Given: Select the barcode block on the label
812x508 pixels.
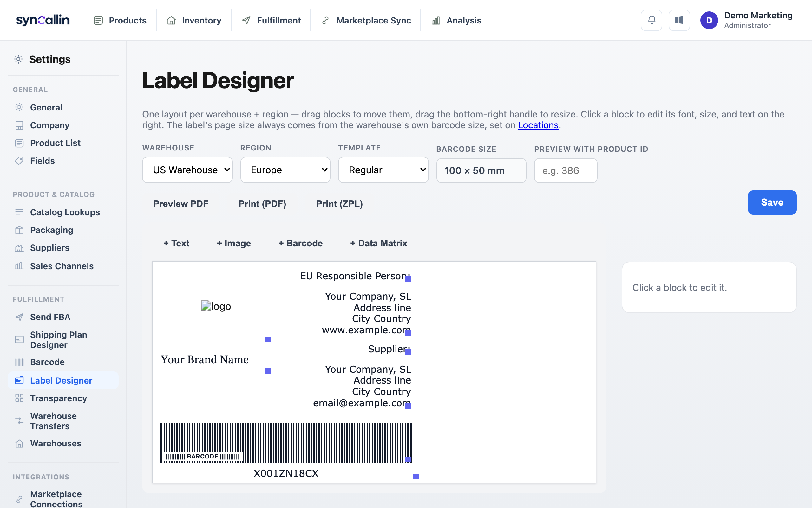Looking at the screenshot, I should click(286, 443).
